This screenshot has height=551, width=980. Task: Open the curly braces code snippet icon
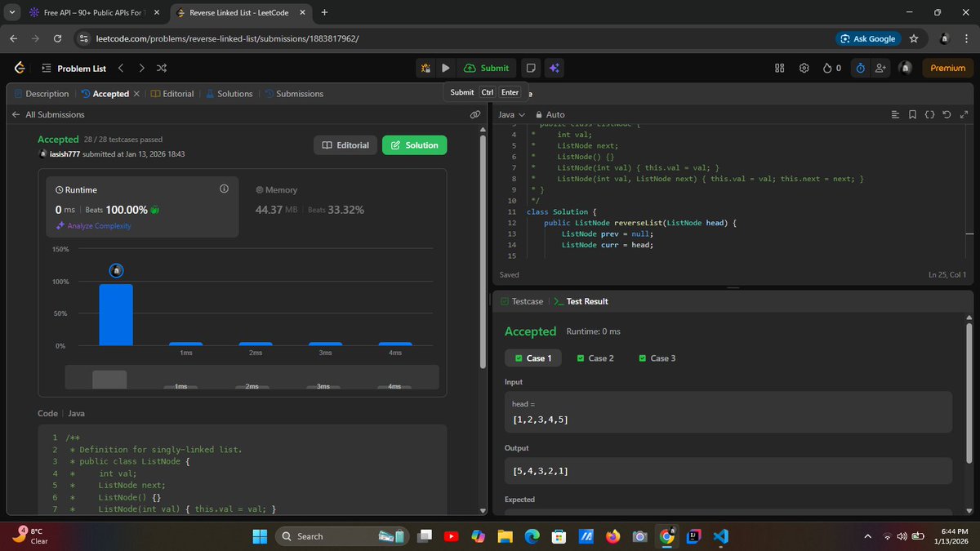point(929,115)
